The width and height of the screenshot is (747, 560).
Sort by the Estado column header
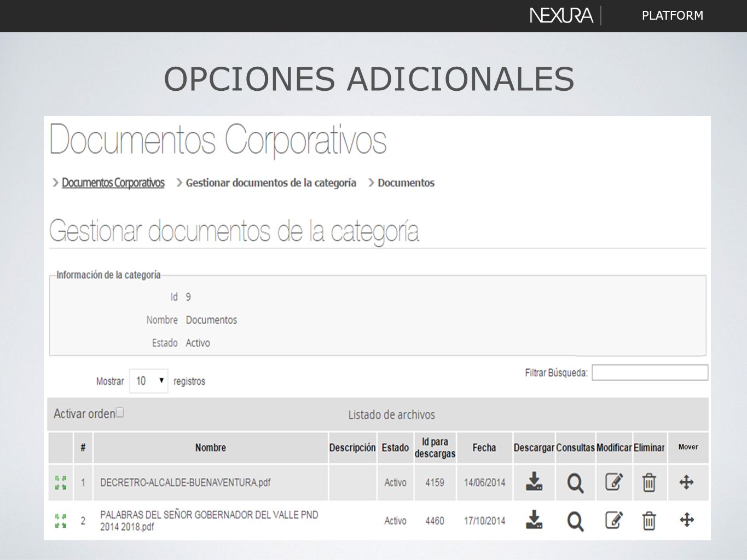395,447
